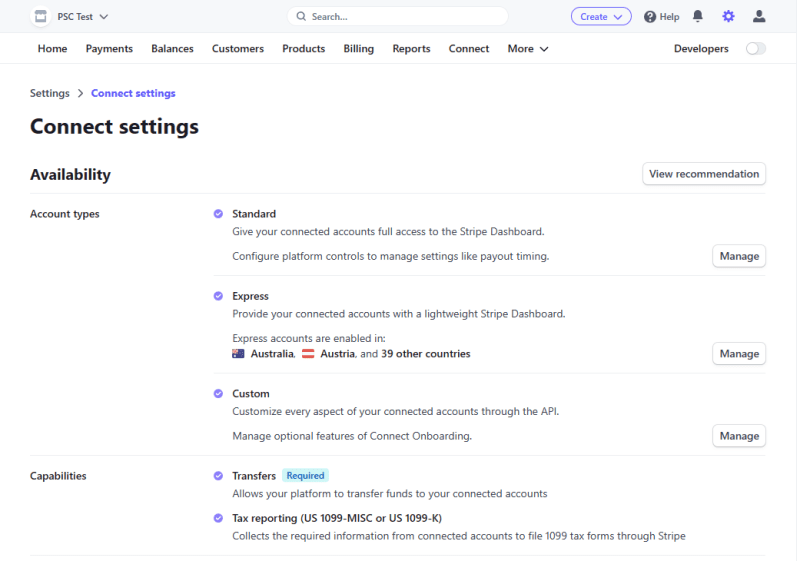Click the search magnifier icon

[302, 16]
